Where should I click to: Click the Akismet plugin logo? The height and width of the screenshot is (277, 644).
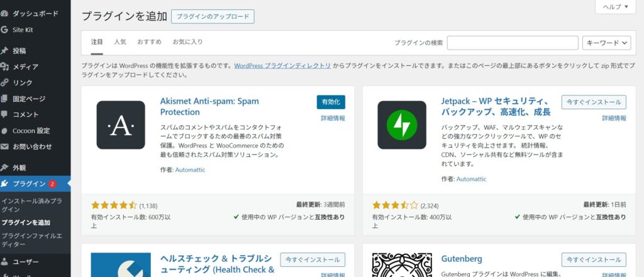[121, 125]
